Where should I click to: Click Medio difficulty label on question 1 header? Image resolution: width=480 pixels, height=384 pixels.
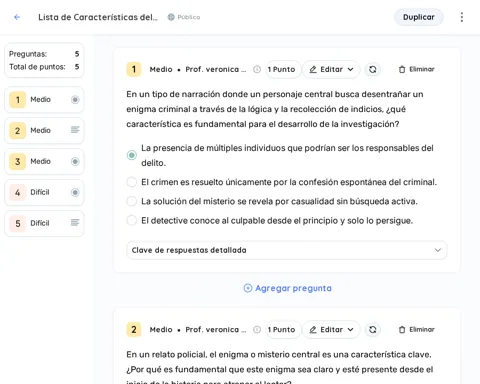161,69
